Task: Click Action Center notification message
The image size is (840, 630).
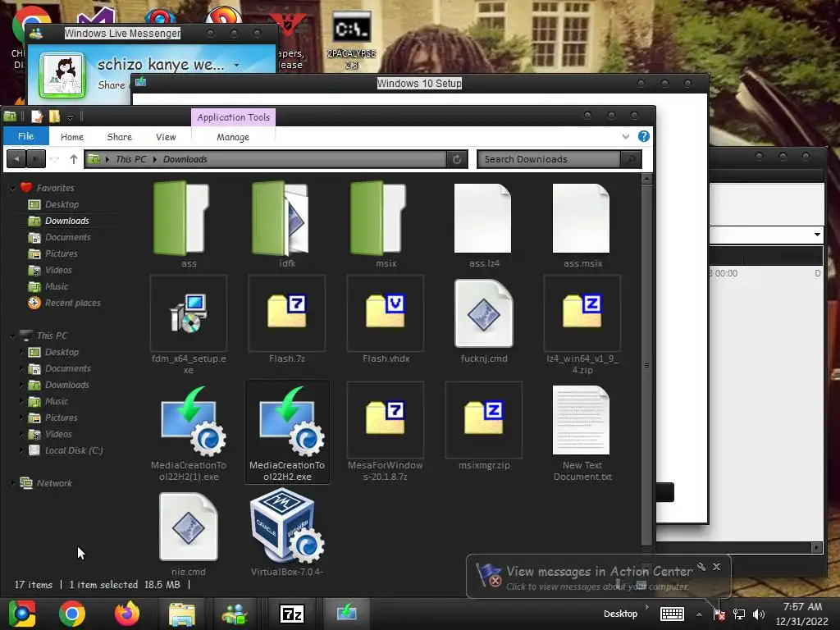Action: (x=599, y=578)
